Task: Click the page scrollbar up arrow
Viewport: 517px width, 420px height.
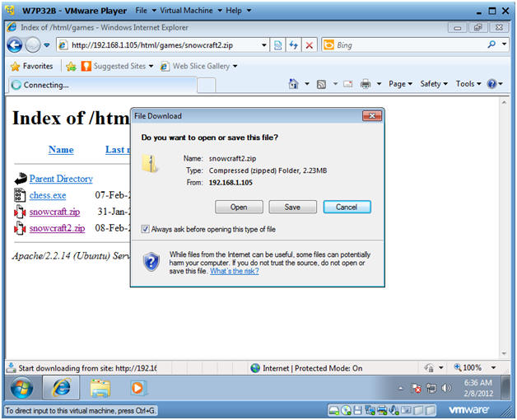Action: tap(504, 103)
